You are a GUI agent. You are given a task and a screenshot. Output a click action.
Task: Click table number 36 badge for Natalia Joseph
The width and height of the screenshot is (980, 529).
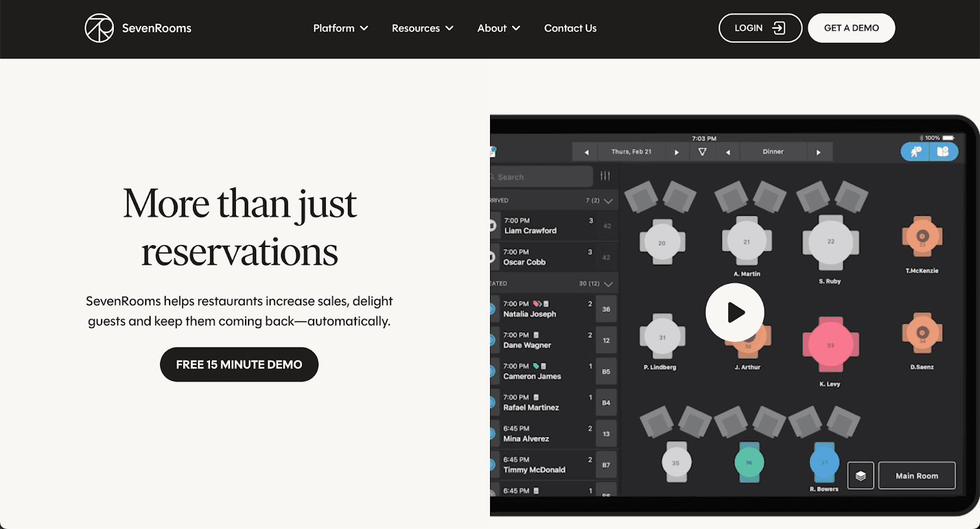point(606,310)
